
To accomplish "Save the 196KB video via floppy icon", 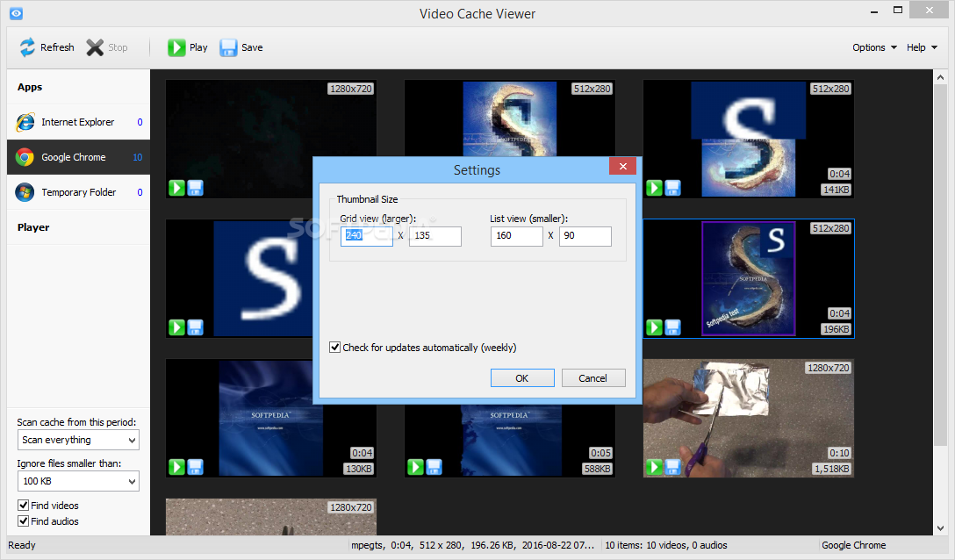I will click(x=672, y=327).
